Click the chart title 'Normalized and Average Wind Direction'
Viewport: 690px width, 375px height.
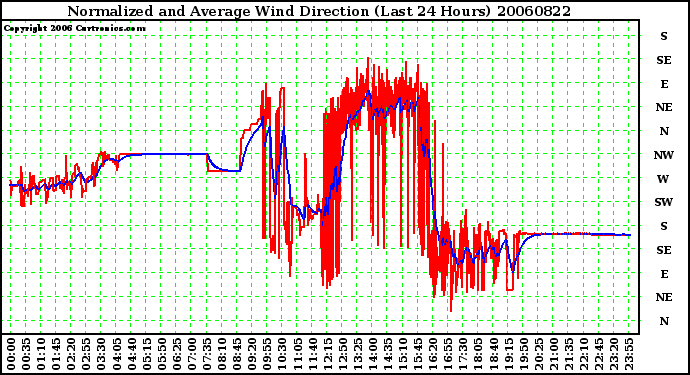pyautogui.click(x=218, y=11)
